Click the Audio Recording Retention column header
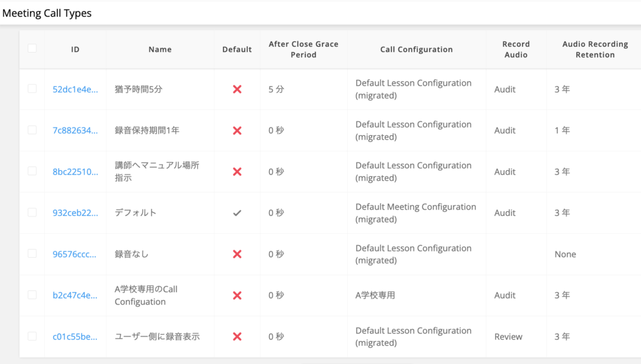This screenshot has height=364, width=641. [595, 49]
